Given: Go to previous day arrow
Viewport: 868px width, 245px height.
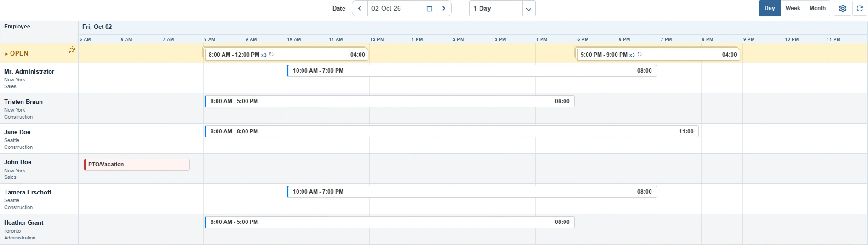Looking at the screenshot, I should tap(360, 8).
